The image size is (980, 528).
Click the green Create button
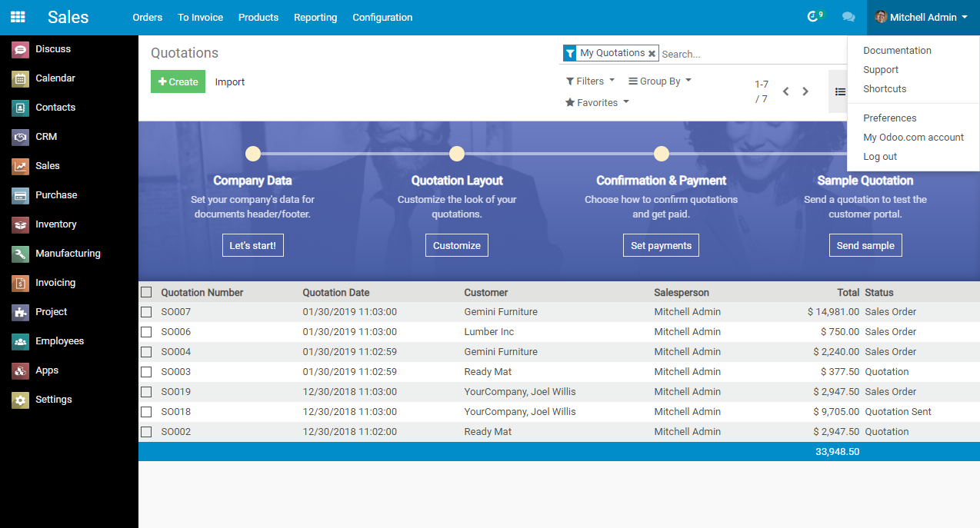point(178,81)
